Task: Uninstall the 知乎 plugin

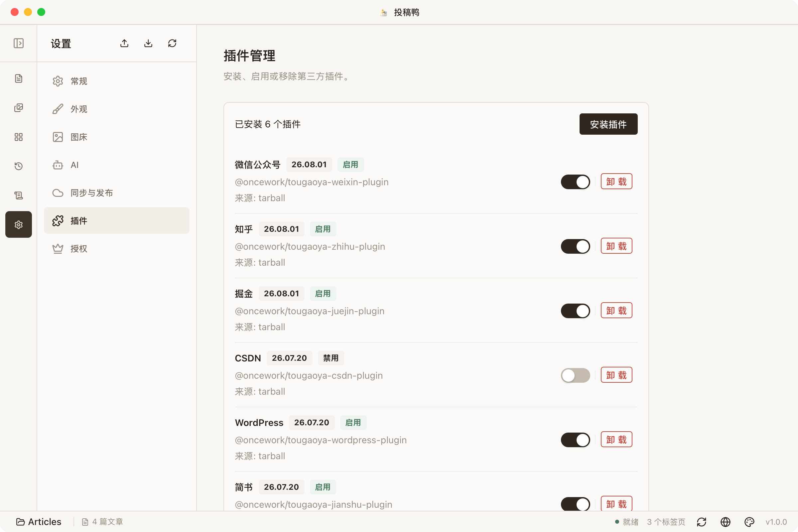Action: pyautogui.click(x=616, y=246)
